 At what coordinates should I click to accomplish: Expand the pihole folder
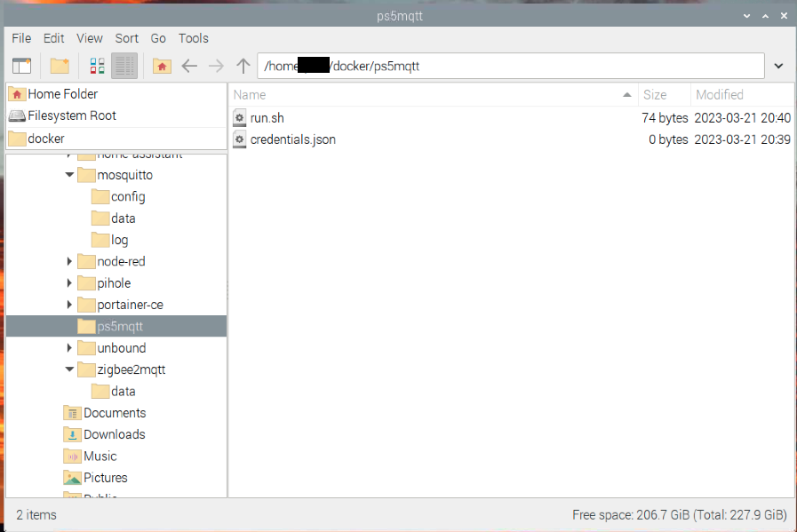pyautogui.click(x=69, y=282)
